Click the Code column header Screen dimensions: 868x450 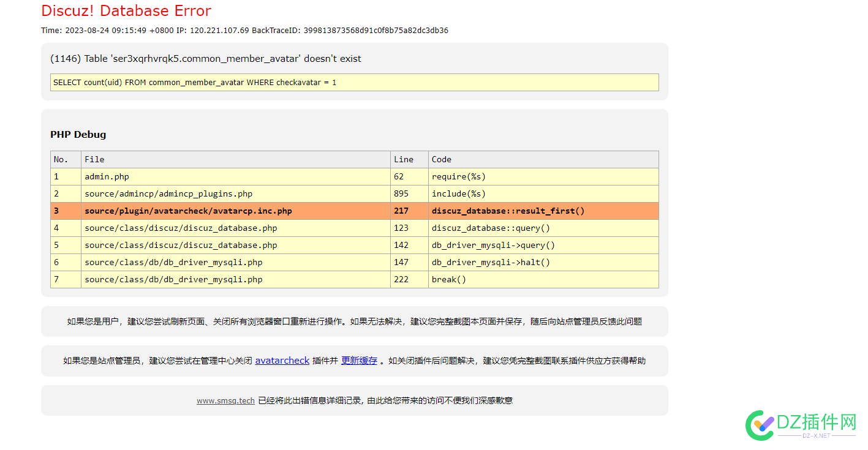tap(544, 159)
